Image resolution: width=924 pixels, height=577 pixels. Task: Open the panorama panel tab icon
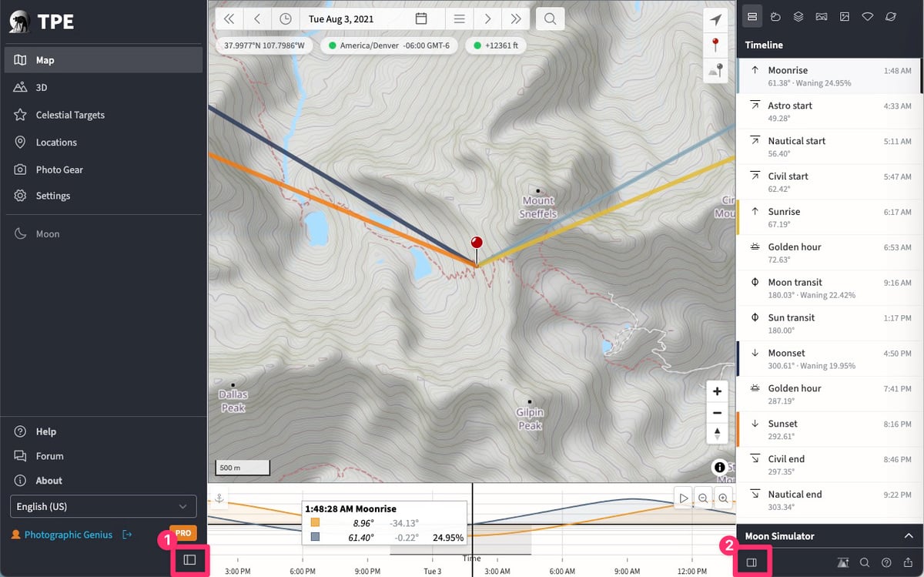[822, 16]
